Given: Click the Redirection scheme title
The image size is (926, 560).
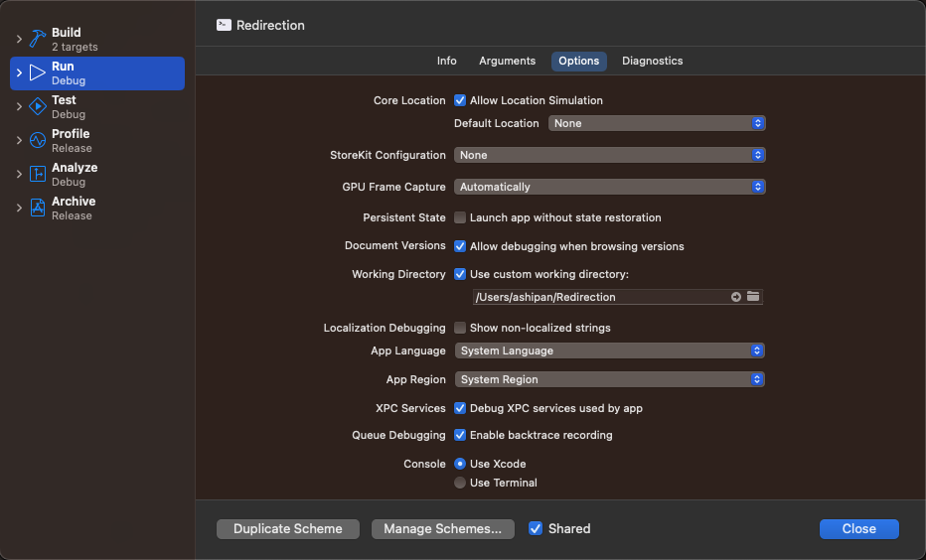Looking at the screenshot, I should (270, 26).
